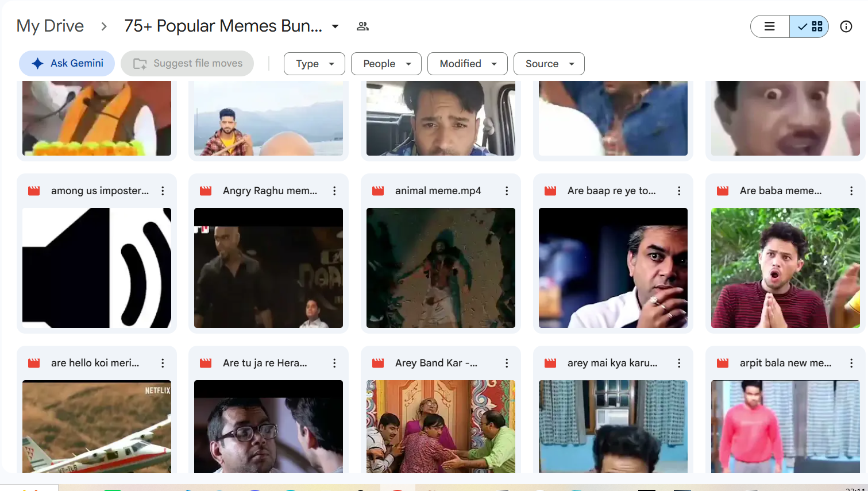The width and height of the screenshot is (868, 491).
Task: Select the animal meme.mp4 thumbnail
Action: [441, 268]
